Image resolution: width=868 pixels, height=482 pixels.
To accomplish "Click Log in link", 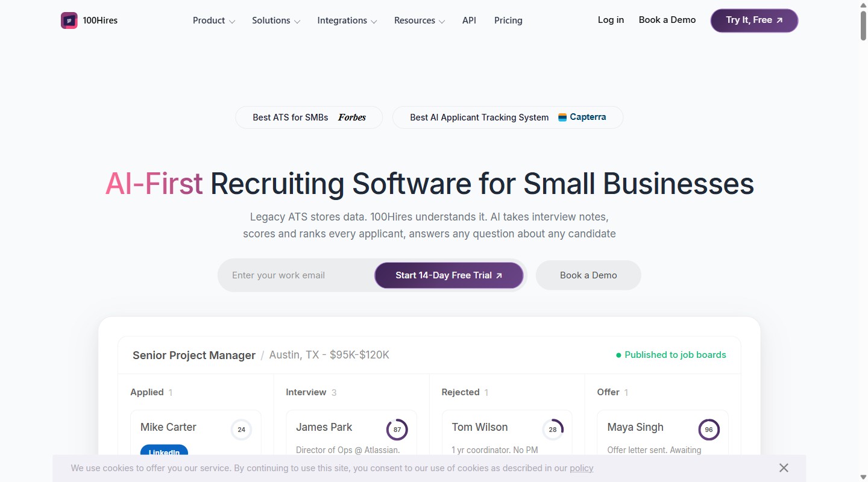I will [611, 20].
